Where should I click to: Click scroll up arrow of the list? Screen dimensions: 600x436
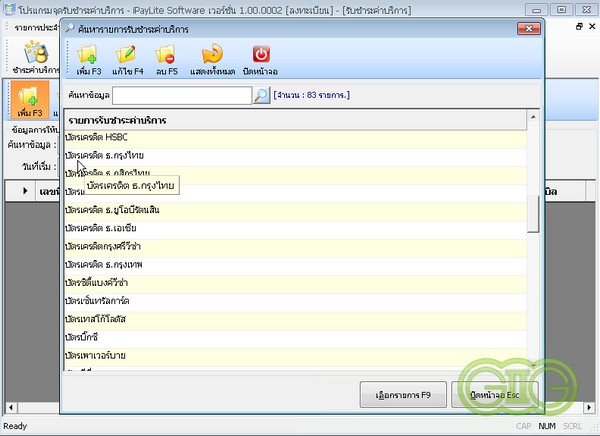533,116
